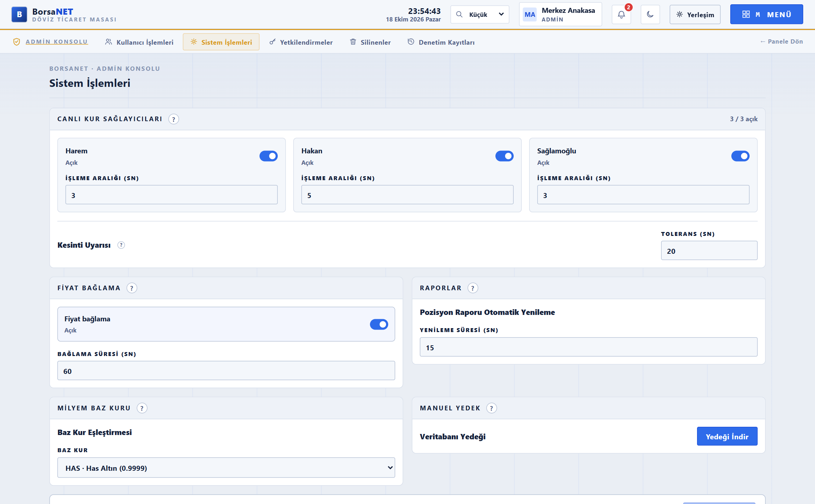Viewport: 815px width, 504px height.
Task: Open Merkez Anakasa profile card
Action: tap(560, 15)
